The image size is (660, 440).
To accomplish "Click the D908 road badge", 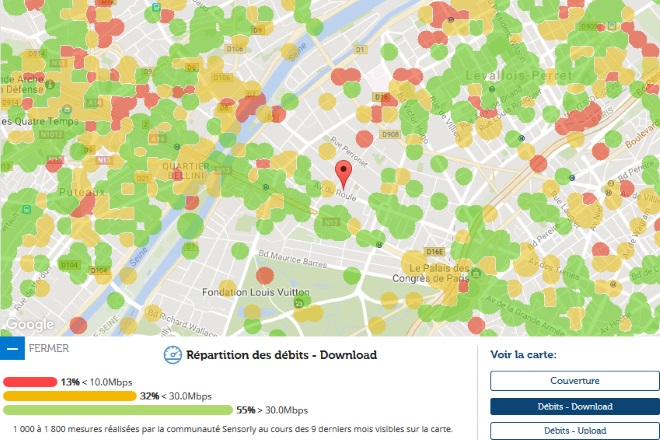I will [389, 134].
